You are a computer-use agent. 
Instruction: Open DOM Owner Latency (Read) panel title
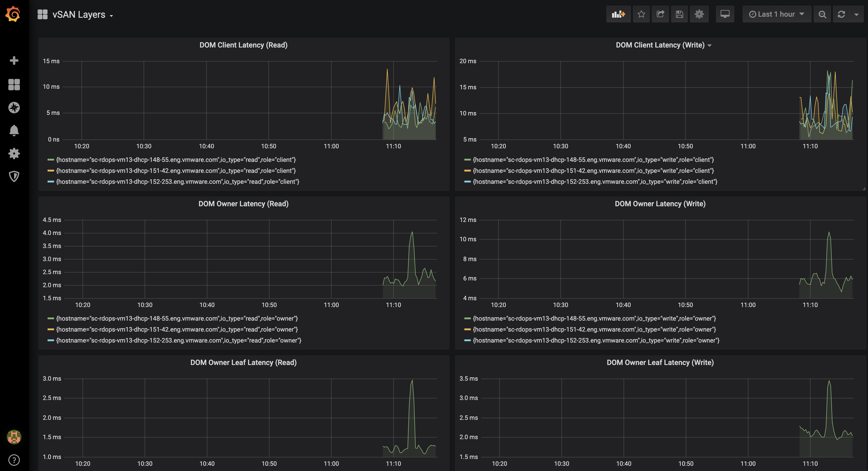coord(243,204)
